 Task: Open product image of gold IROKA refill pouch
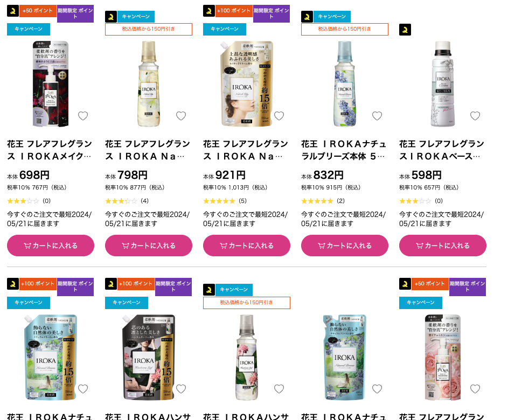(247, 83)
